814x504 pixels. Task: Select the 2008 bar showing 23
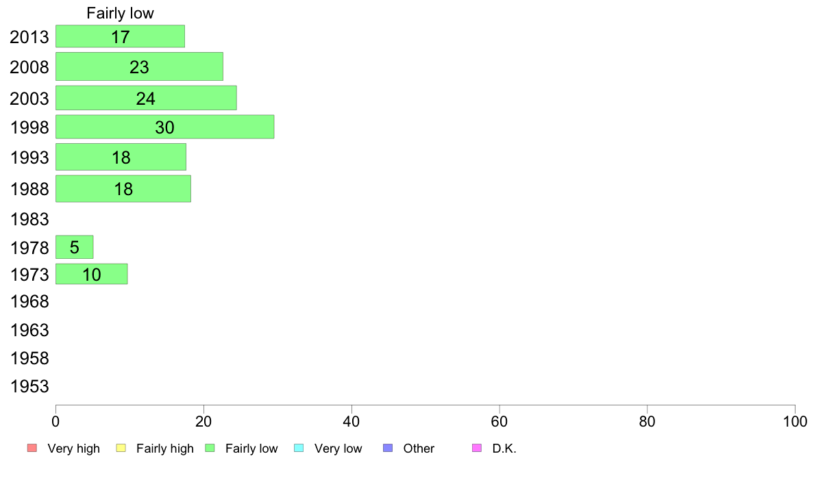pos(139,66)
